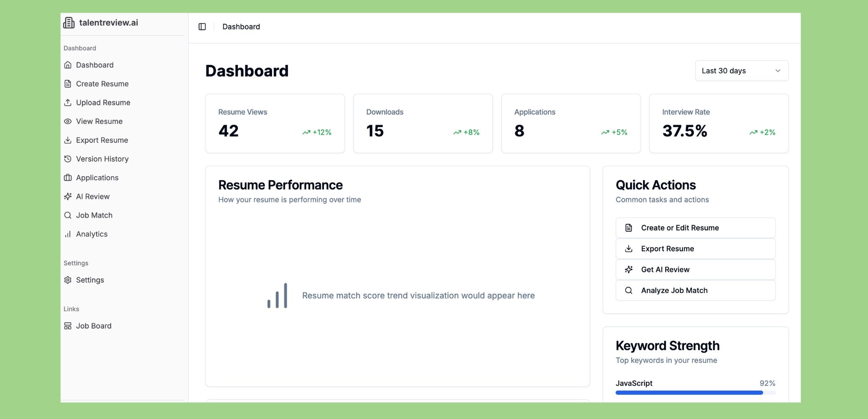868x419 pixels.
Task: Click the sparkle icon in Get AI Review
Action: (x=629, y=269)
